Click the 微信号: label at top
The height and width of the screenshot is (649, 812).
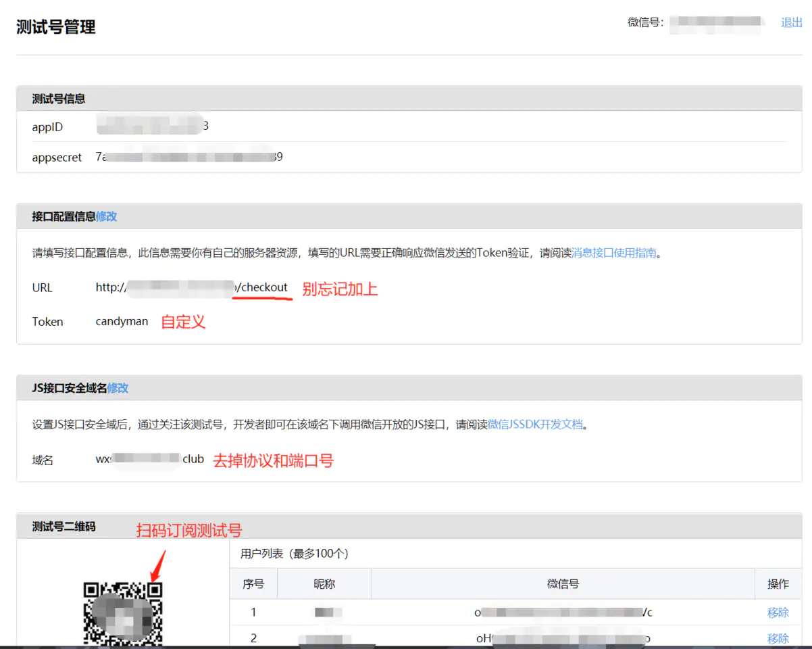(646, 22)
